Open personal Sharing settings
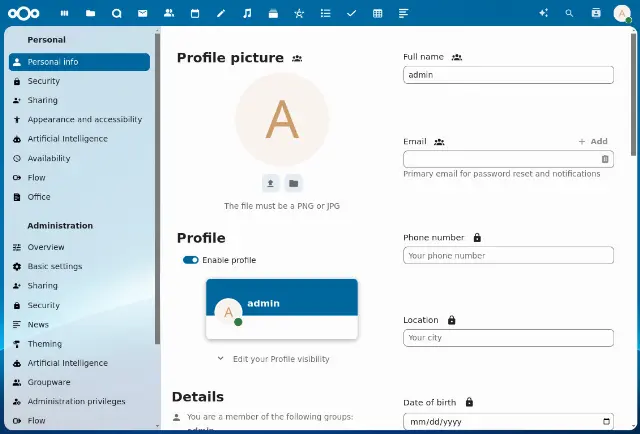This screenshot has height=434, width=640. (79, 100)
